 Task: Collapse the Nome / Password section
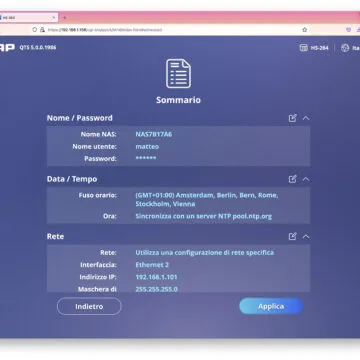click(x=306, y=118)
